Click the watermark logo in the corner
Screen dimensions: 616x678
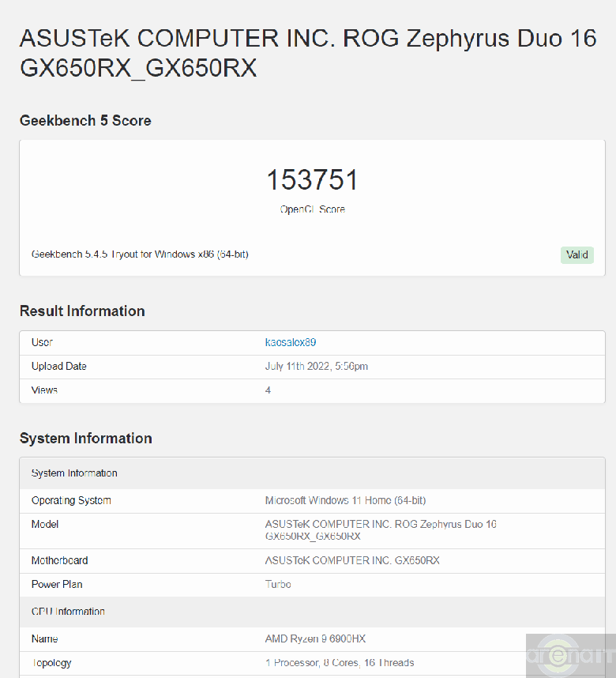570,655
